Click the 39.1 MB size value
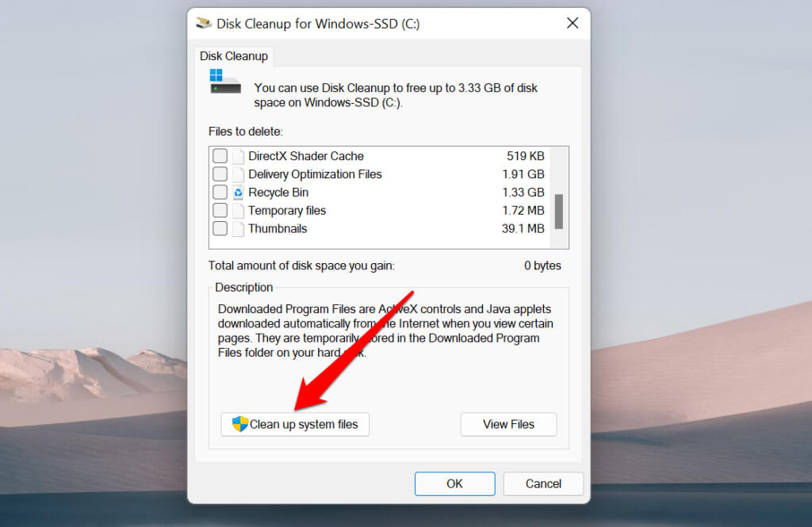 (x=523, y=228)
